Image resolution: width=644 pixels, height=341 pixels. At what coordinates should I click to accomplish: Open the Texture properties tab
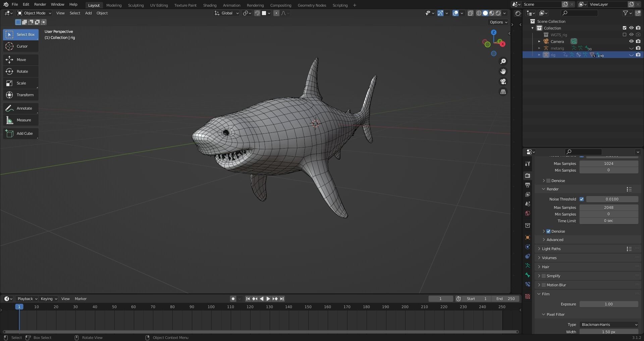tap(528, 296)
